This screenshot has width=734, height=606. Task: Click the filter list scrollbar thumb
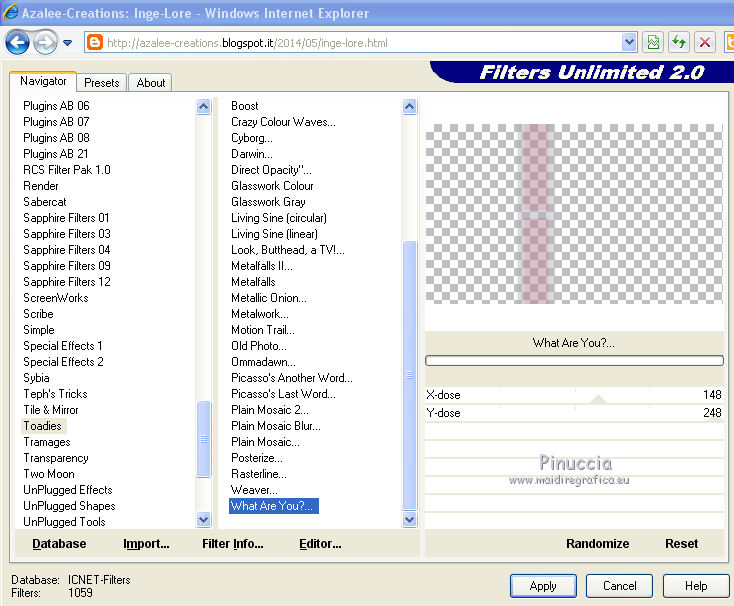410,375
